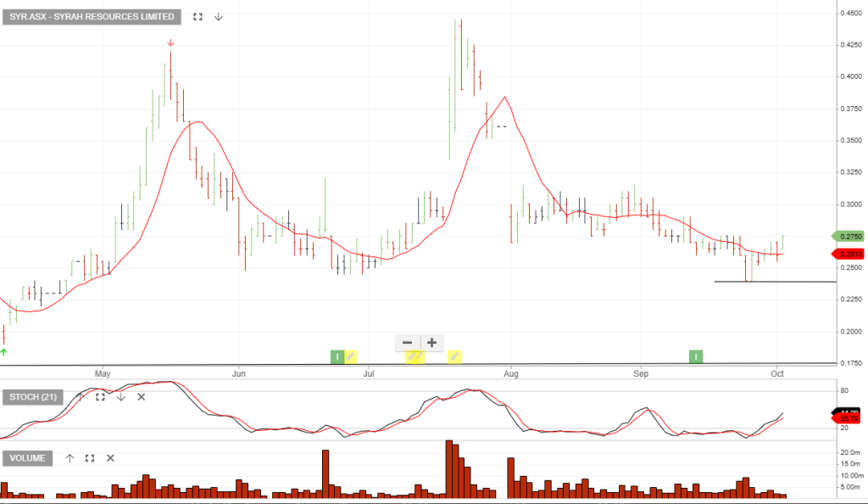Select the green event marker in late June
Image resolution: width=868 pixels, height=504 pixels.
click(x=337, y=356)
